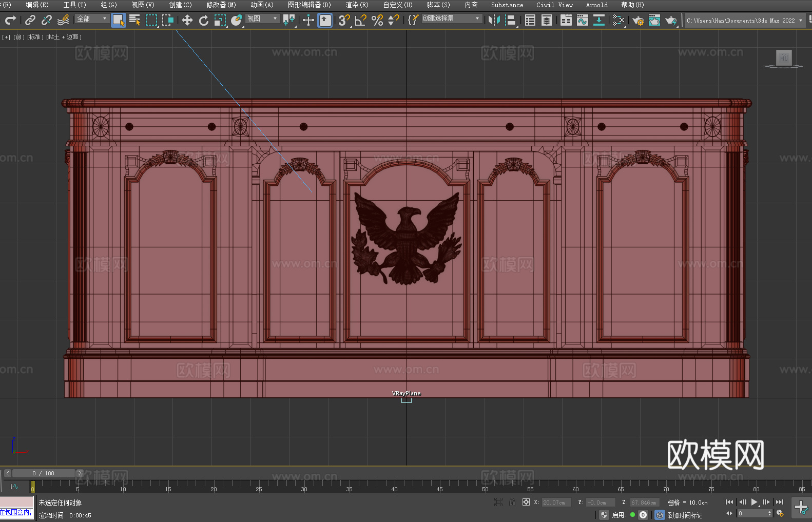This screenshot has height=522, width=812.
Task: Activate the Select and Move tool
Action: pyautogui.click(x=187, y=20)
